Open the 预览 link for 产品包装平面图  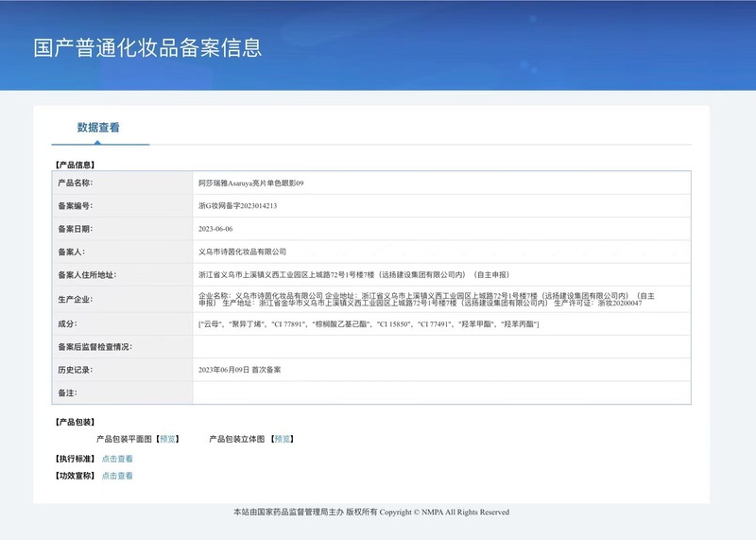pos(168,439)
